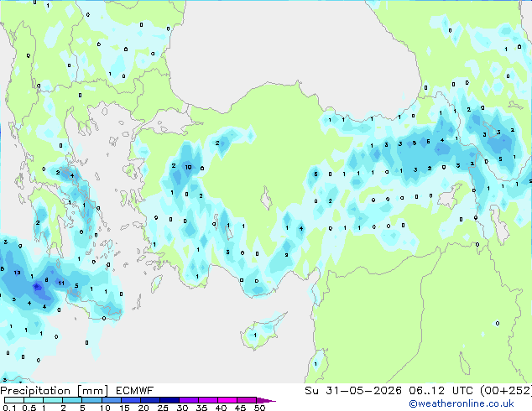The height and width of the screenshot is (411, 532).
Task: Click the "35" legend scale label
Action: click(201, 408)
